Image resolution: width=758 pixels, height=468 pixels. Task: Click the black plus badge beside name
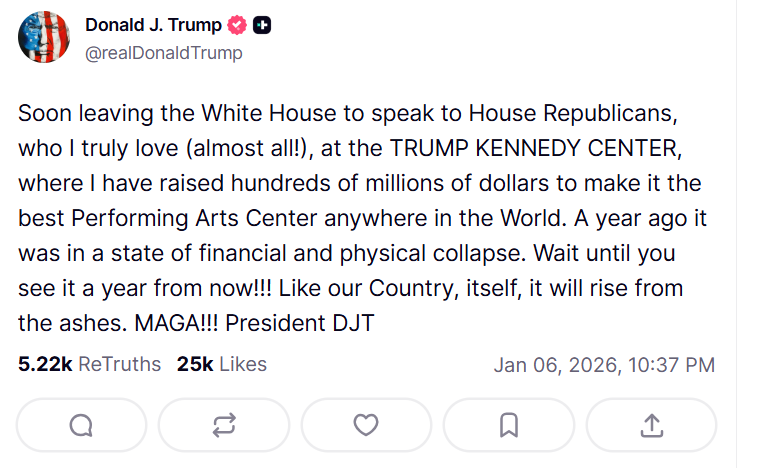pos(262,25)
